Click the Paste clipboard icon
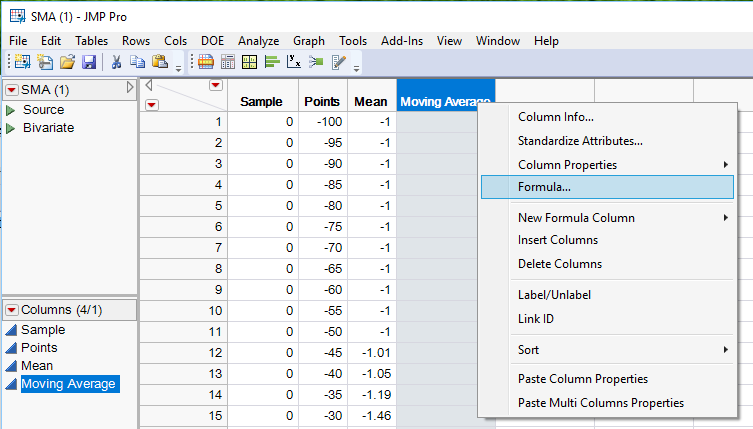753x429 pixels. (x=159, y=62)
